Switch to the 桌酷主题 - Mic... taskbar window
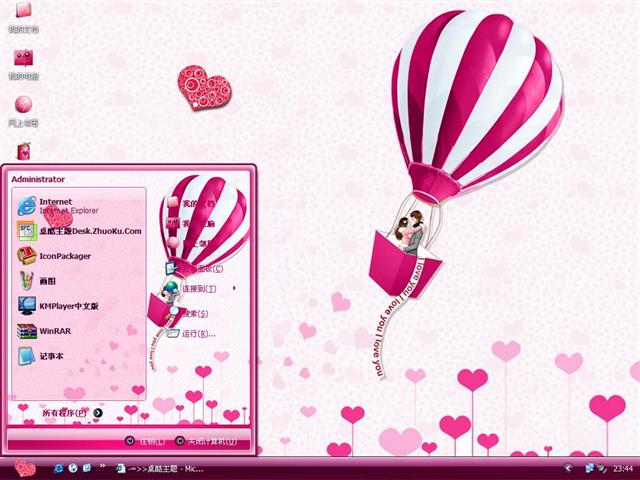This screenshot has width=640, height=480. (160, 469)
